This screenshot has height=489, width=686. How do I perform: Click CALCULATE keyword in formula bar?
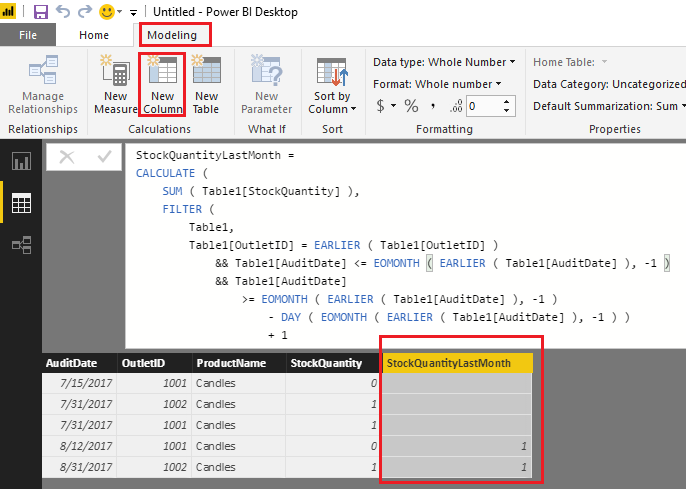(165, 173)
